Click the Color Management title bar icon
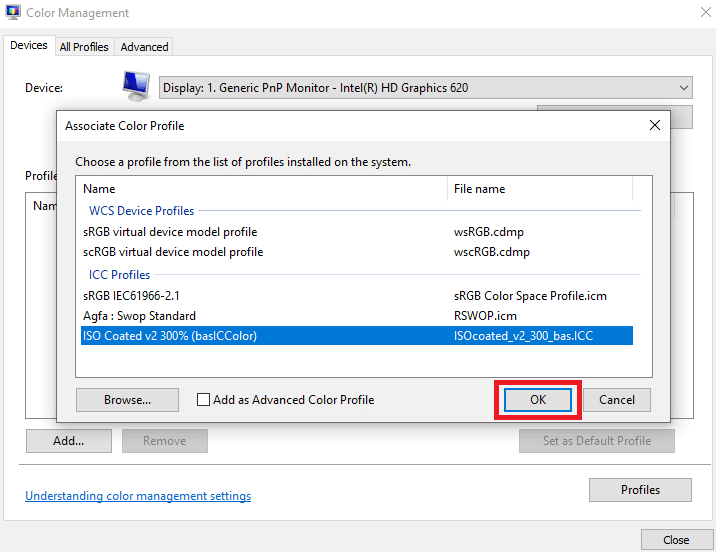The height and width of the screenshot is (552, 716). [13, 12]
